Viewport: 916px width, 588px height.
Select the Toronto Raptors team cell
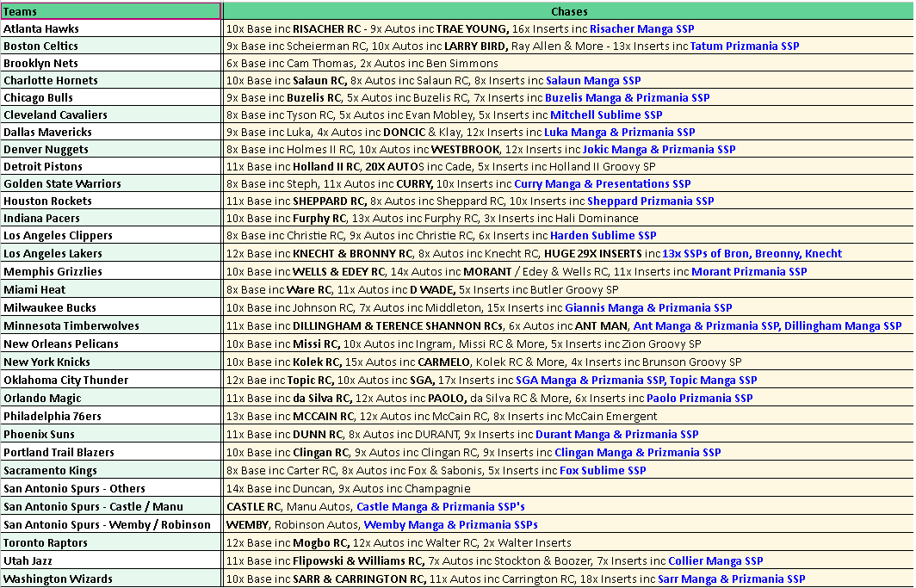coord(110,542)
